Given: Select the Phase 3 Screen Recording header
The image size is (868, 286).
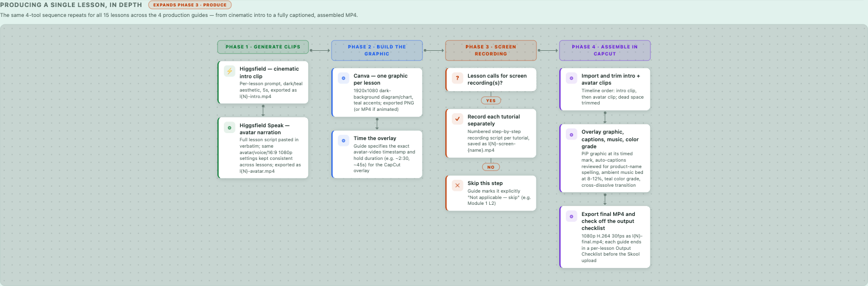Looking at the screenshot, I should click(491, 50).
